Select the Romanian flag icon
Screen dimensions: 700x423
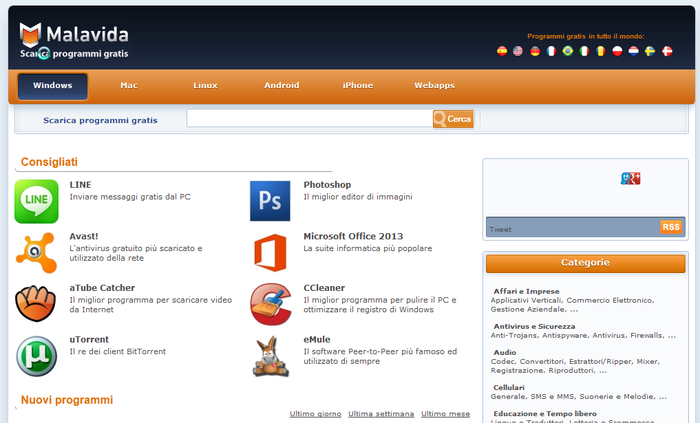point(601,51)
